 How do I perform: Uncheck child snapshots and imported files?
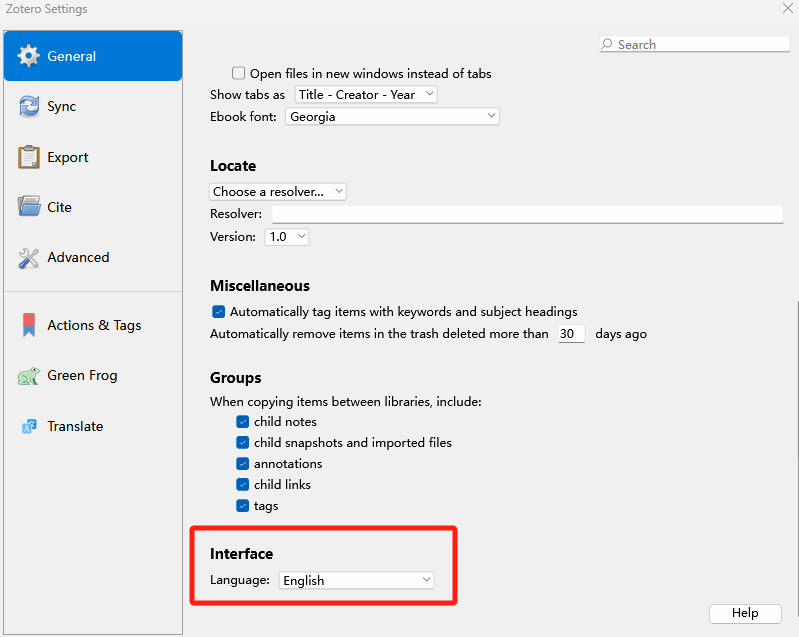243,443
